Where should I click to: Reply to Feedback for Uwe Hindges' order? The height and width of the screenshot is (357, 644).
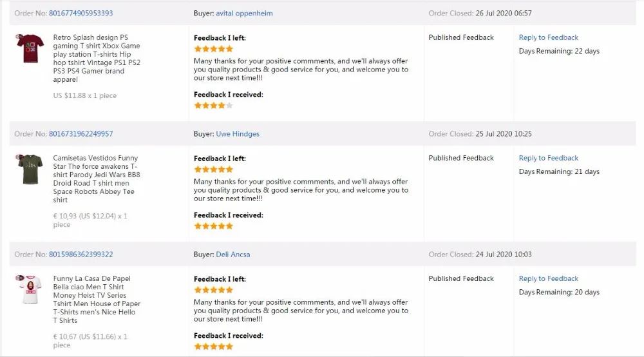549,158
